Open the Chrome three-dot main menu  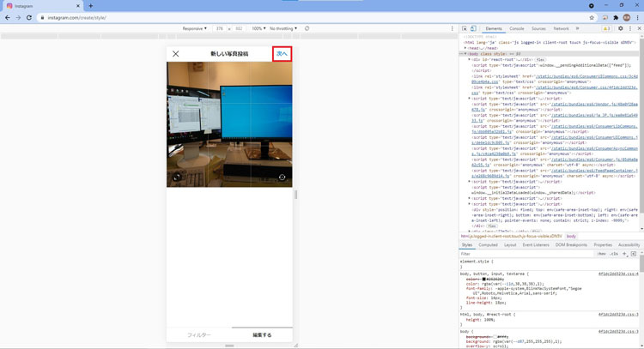pyautogui.click(x=637, y=18)
